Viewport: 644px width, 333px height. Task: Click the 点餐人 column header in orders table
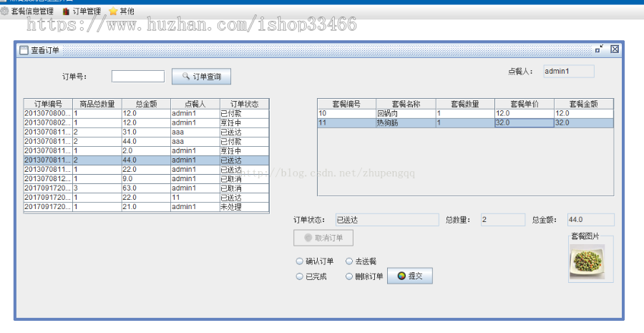[x=195, y=104]
